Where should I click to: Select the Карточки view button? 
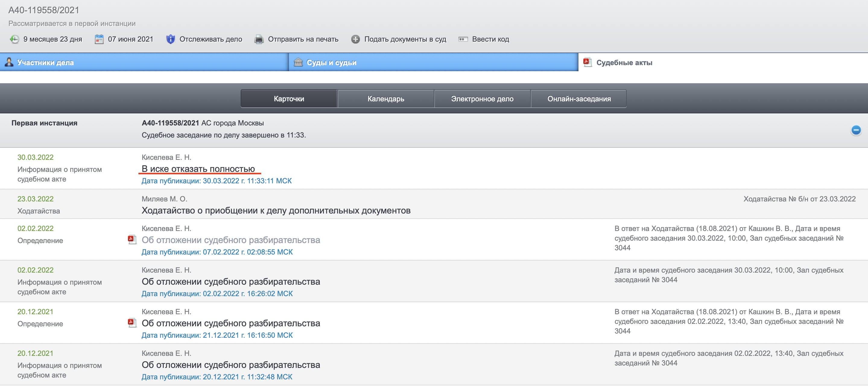289,99
